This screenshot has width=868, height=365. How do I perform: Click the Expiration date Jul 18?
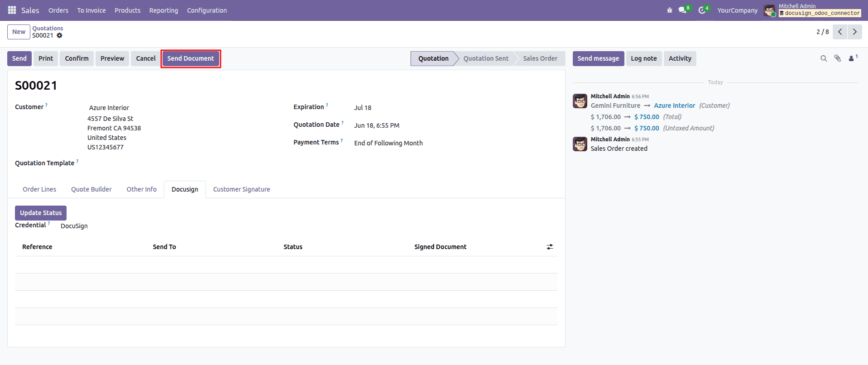click(363, 108)
